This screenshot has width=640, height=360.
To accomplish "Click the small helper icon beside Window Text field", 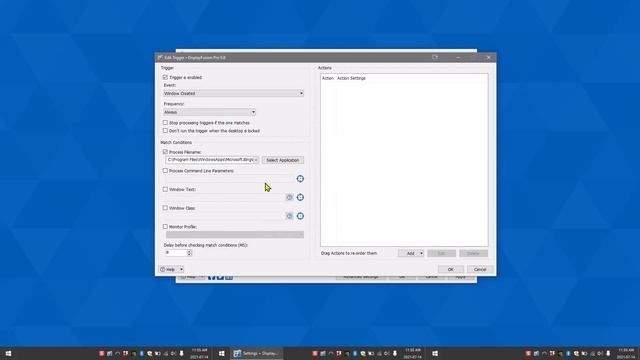I will (x=289, y=198).
